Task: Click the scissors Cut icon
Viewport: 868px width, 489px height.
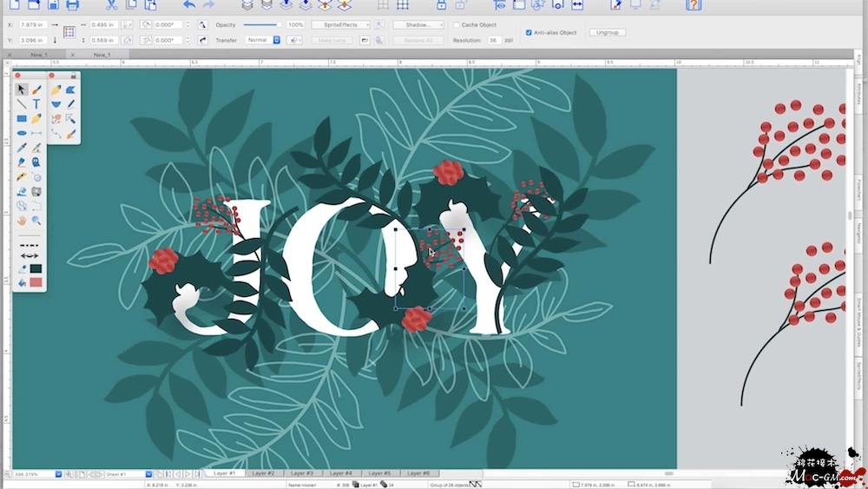Action: 111,5
